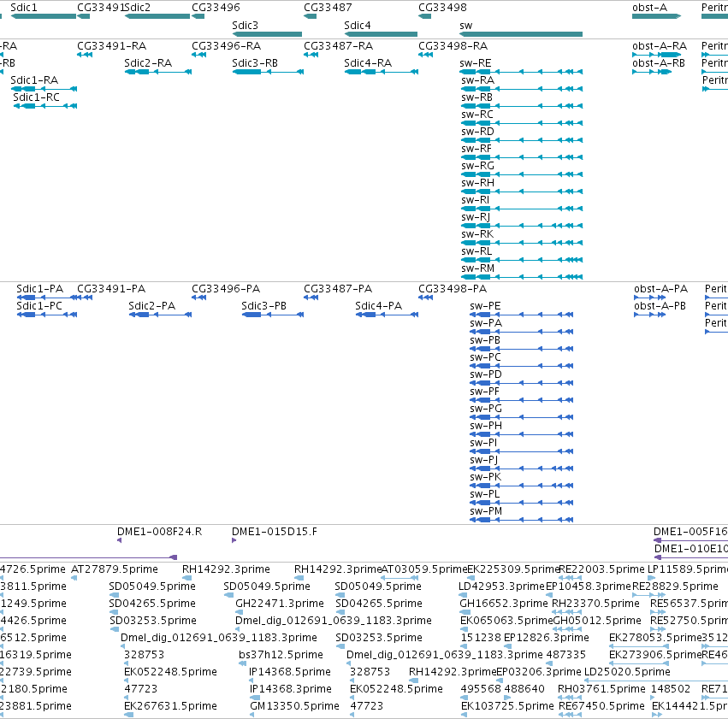
Task: Click BAC end DME1-008F24.R
Action: [x=119, y=540]
